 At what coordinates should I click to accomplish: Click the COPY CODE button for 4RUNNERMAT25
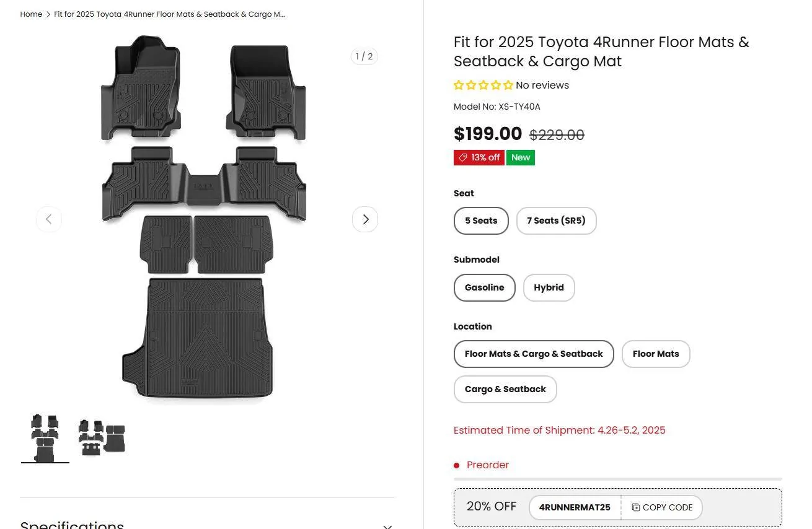pyautogui.click(x=661, y=507)
